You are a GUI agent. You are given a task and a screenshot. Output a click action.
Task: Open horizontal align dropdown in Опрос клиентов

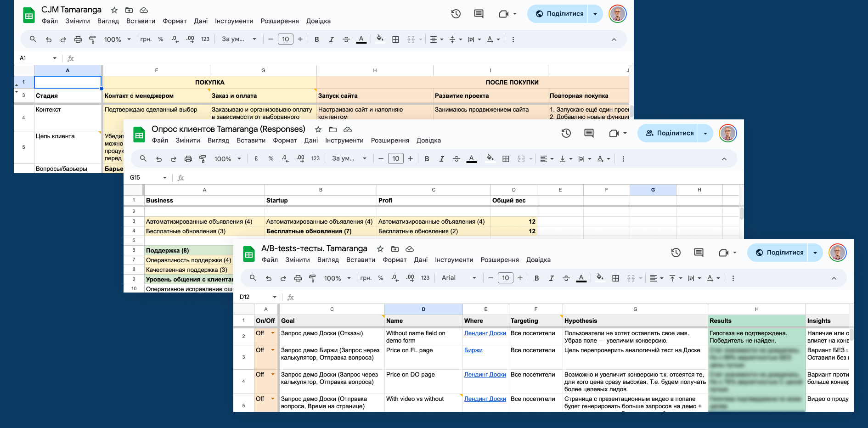coord(547,159)
